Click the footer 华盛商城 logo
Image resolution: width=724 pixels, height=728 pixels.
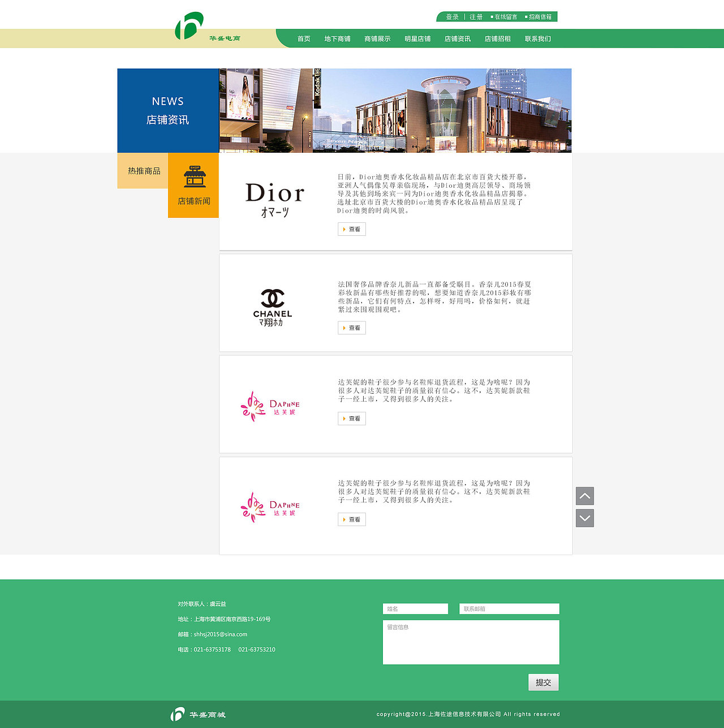pos(198,714)
